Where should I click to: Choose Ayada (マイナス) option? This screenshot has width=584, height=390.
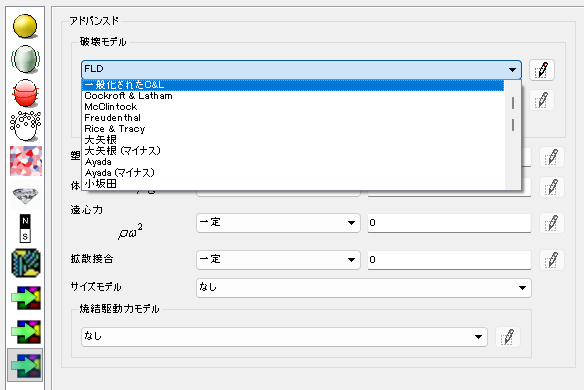pos(293,173)
